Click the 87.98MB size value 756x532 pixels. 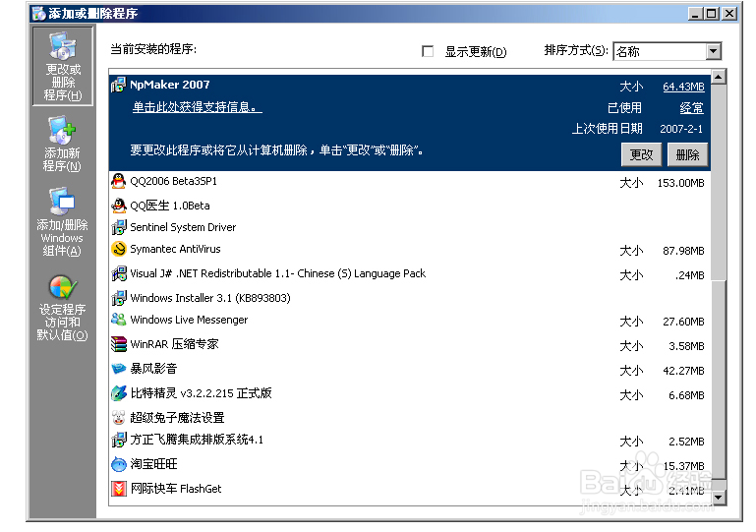pyautogui.click(x=683, y=252)
